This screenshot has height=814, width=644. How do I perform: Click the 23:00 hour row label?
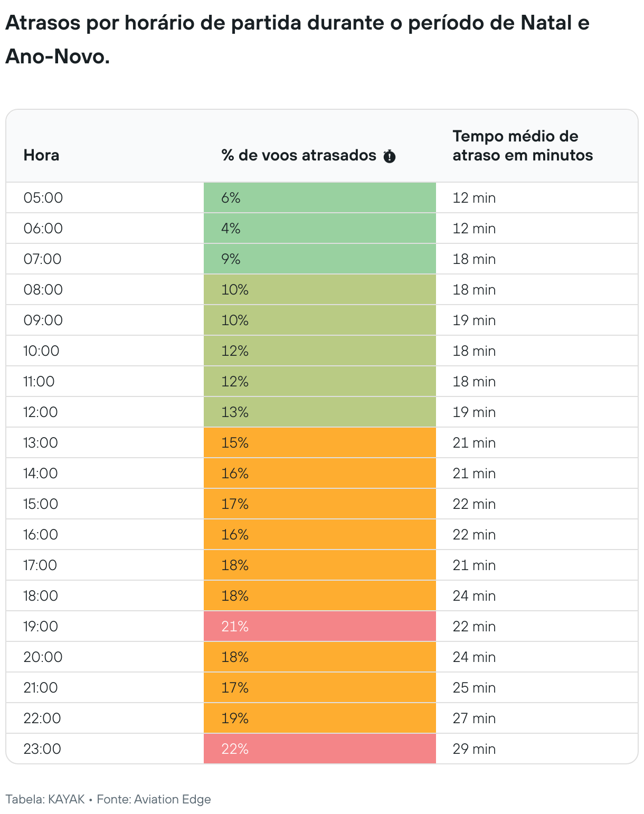tap(42, 749)
